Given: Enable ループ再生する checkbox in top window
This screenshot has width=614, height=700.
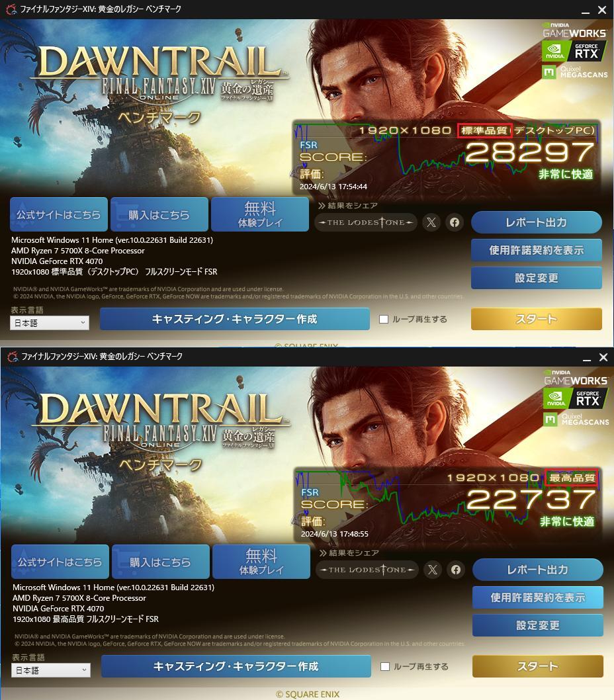Looking at the screenshot, I should [x=384, y=319].
